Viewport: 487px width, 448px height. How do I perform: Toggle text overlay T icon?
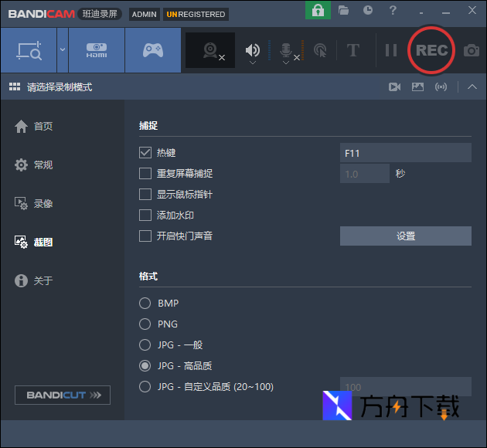coord(353,50)
